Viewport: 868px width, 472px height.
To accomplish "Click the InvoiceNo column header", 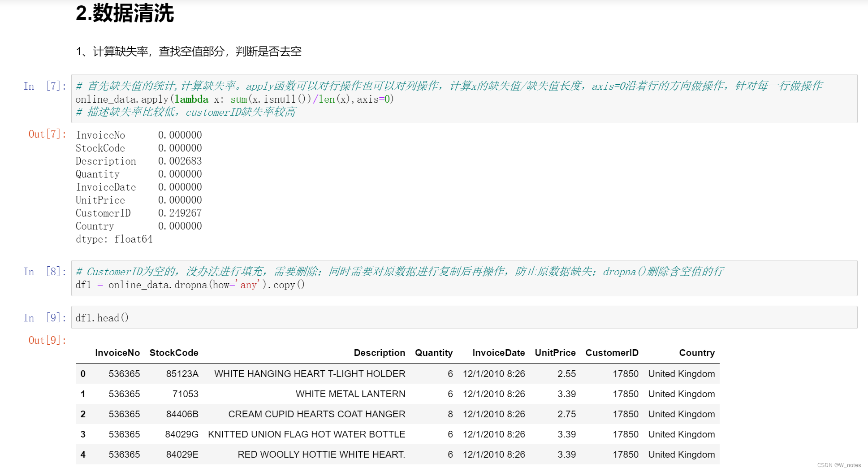I will (117, 353).
